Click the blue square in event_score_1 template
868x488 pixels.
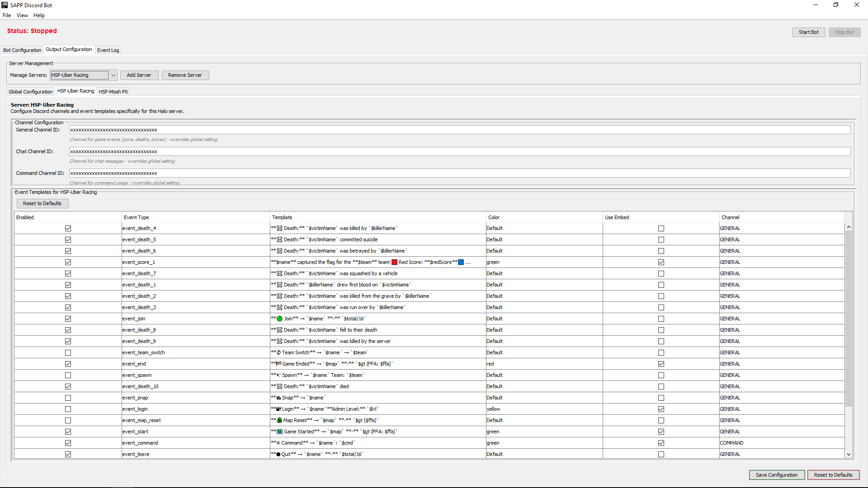tap(461, 262)
